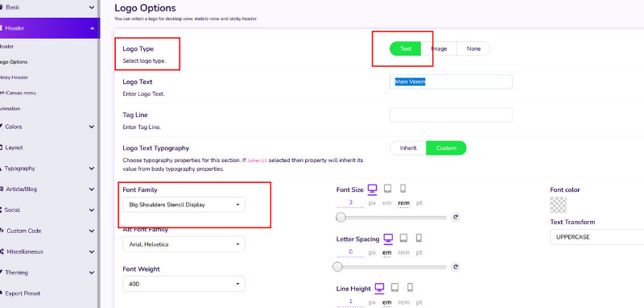Select desktop device icon for Letter Spacing

pos(388,239)
